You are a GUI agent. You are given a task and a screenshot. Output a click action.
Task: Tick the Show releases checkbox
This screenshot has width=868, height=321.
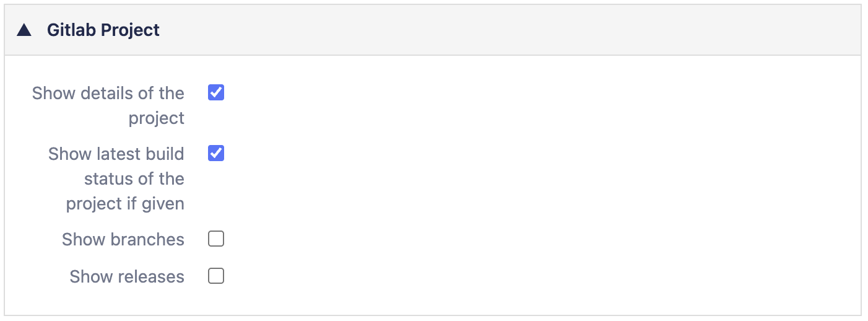click(216, 276)
